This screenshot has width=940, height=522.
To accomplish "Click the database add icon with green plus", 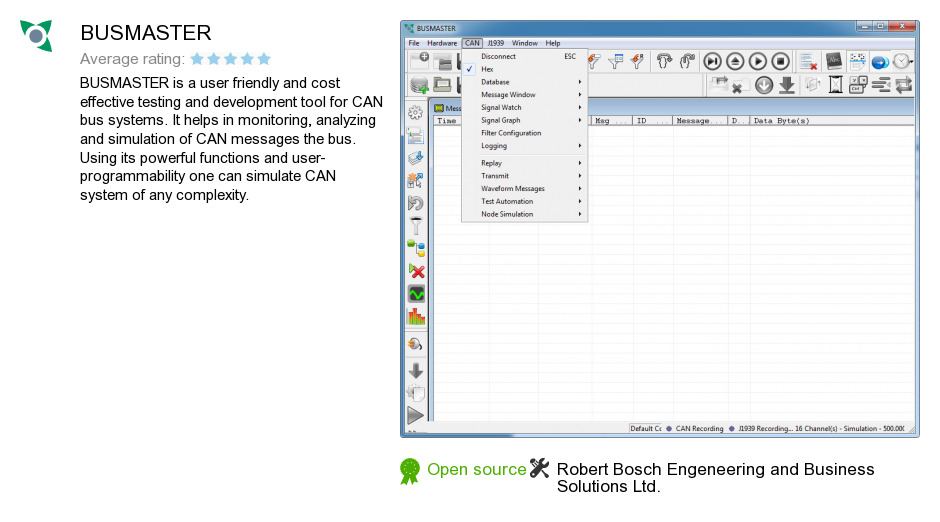I will (419, 85).
